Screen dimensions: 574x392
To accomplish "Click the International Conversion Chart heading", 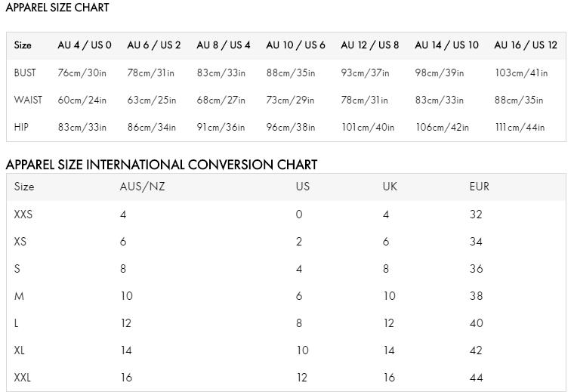I will 162,165.
